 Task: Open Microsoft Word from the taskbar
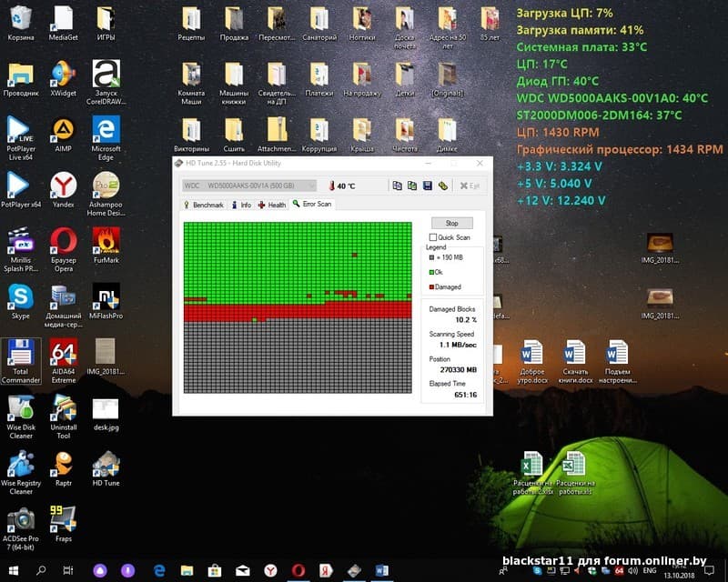tap(380, 570)
